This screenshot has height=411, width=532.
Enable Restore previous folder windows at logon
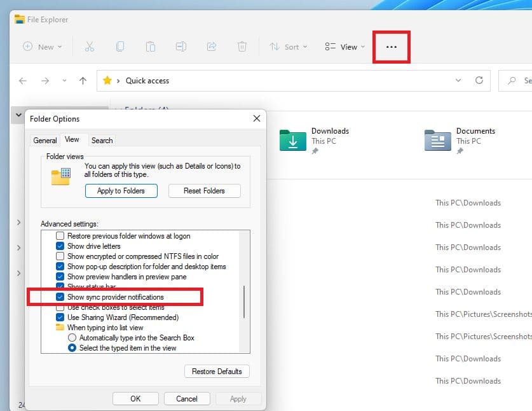pyautogui.click(x=60, y=236)
